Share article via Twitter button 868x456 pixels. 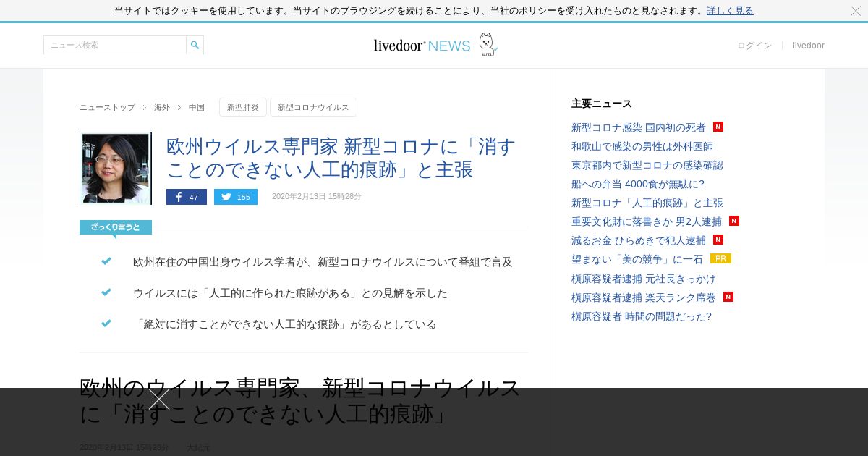tap(236, 197)
